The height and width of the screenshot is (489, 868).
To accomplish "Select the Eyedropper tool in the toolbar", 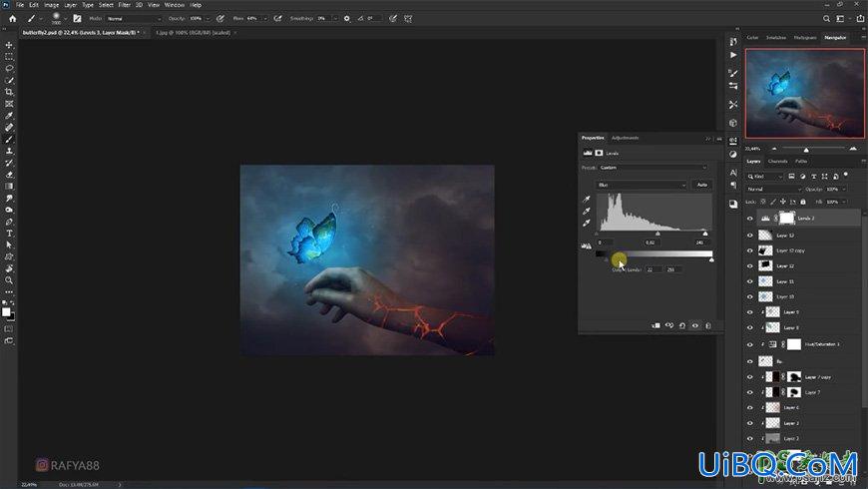I will 9,115.
